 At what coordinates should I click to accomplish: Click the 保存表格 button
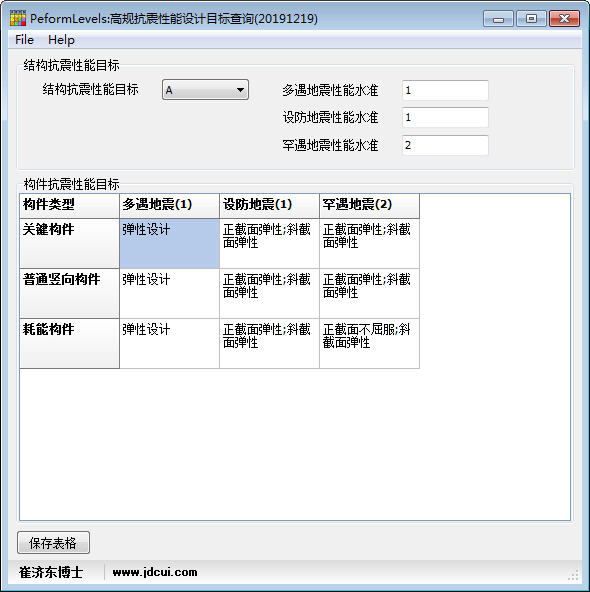tap(53, 543)
